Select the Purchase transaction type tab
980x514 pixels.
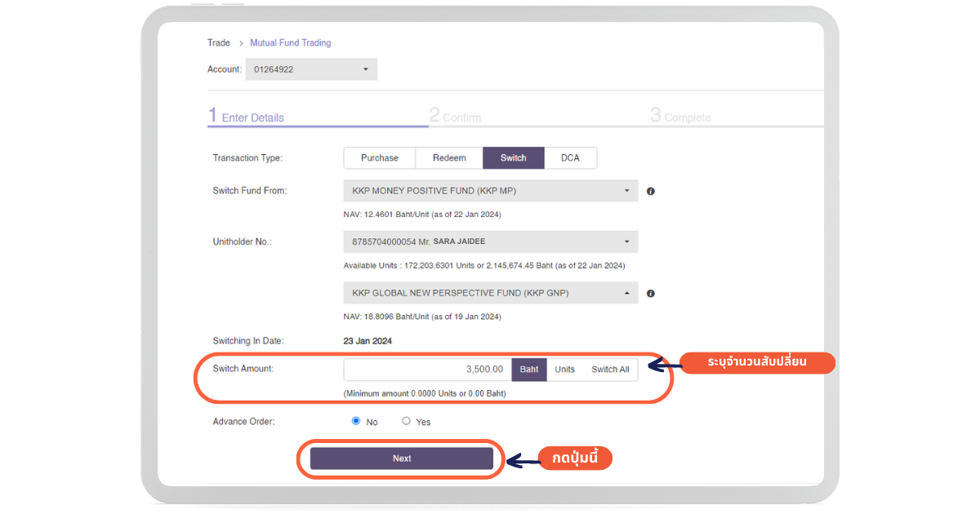(x=379, y=158)
